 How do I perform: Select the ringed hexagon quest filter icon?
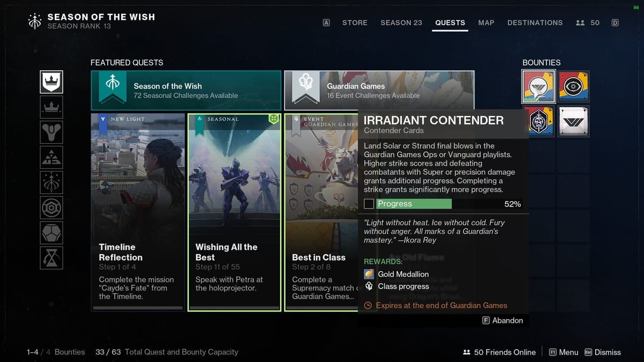pos(52,207)
